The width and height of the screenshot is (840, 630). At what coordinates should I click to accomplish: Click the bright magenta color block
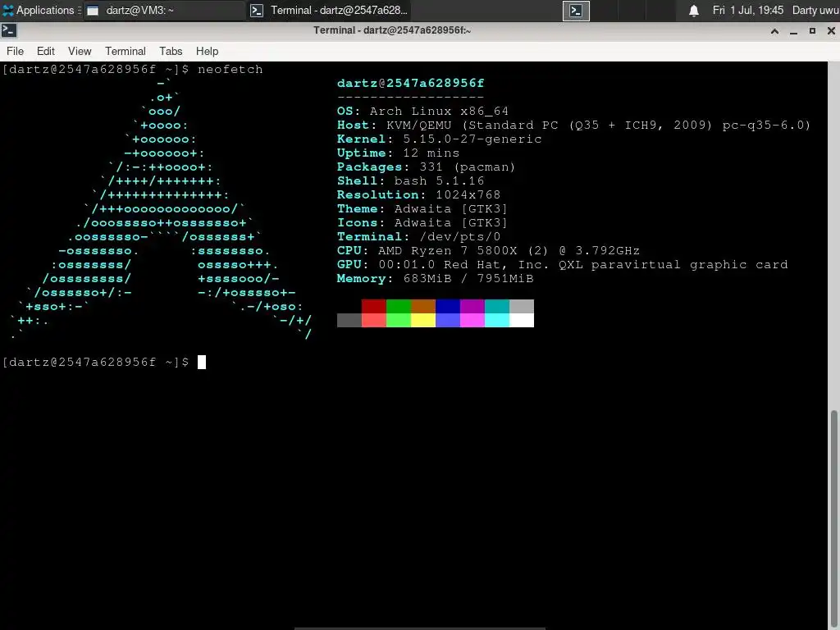[472, 321]
